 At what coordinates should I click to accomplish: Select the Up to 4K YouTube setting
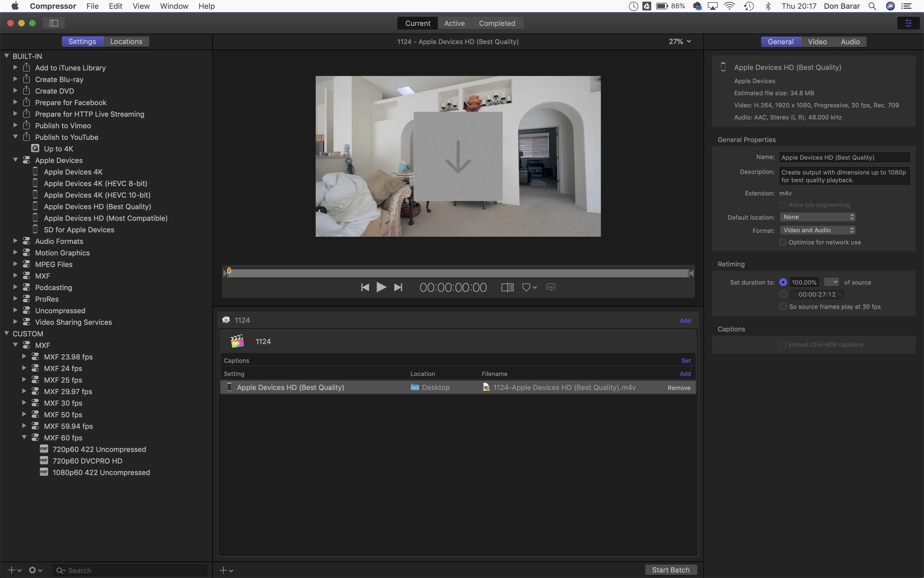58,149
